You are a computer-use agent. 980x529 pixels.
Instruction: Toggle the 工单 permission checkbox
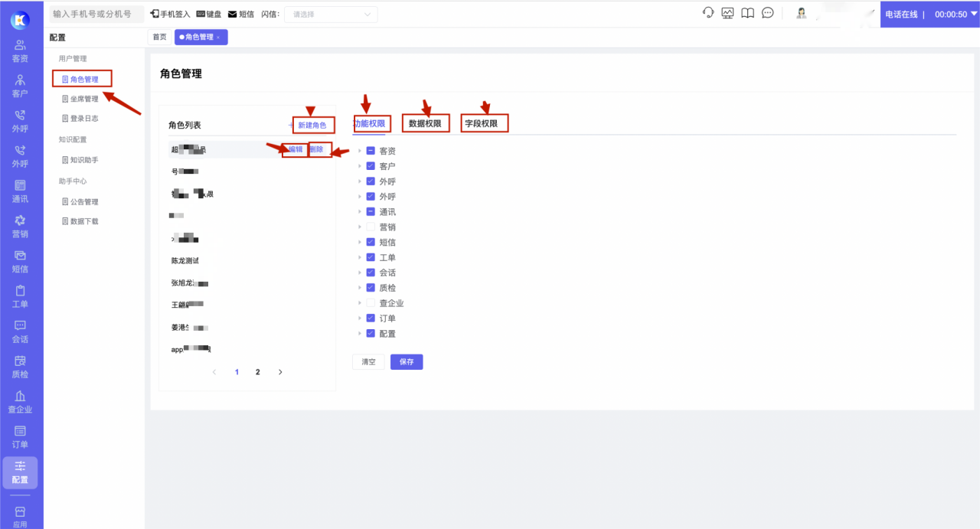tap(371, 257)
